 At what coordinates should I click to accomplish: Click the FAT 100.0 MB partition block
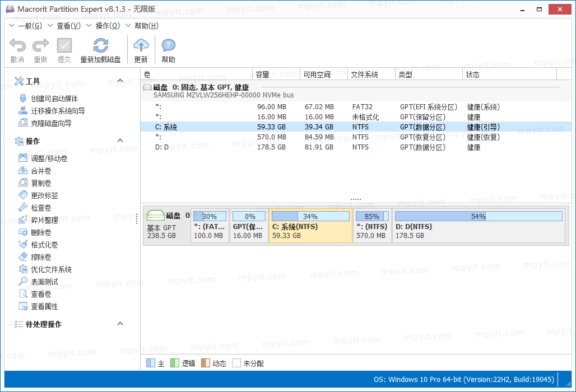click(210, 226)
